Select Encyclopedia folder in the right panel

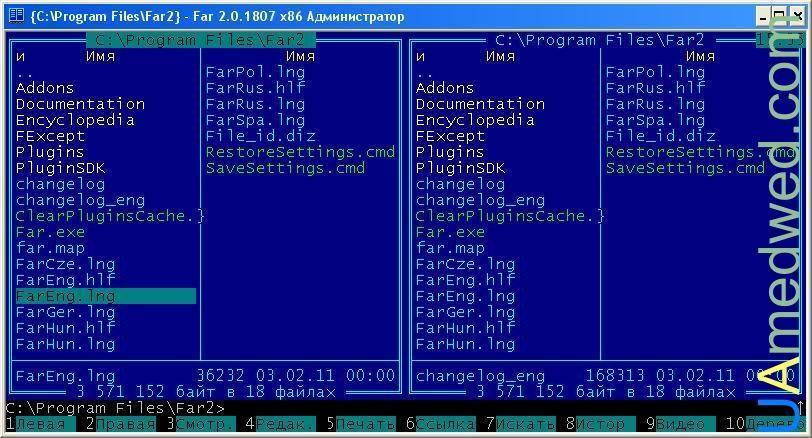475,120
